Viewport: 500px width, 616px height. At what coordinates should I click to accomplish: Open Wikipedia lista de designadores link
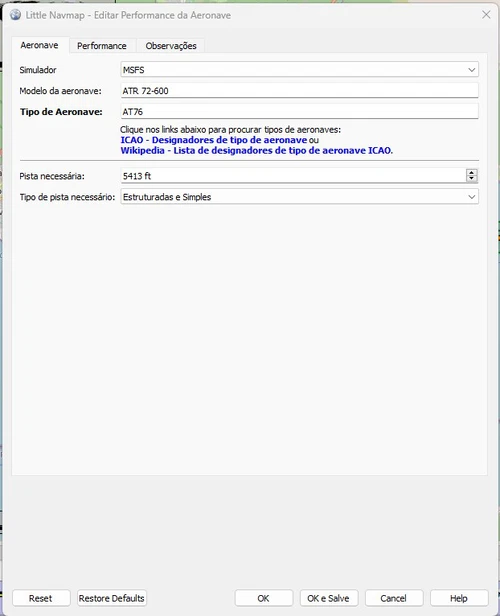coord(256,150)
